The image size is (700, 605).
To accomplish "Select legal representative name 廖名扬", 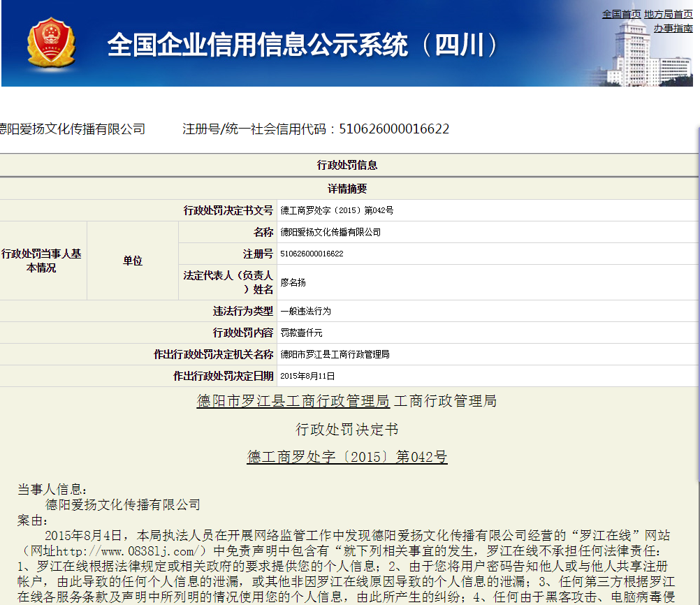I will tap(293, 282).
